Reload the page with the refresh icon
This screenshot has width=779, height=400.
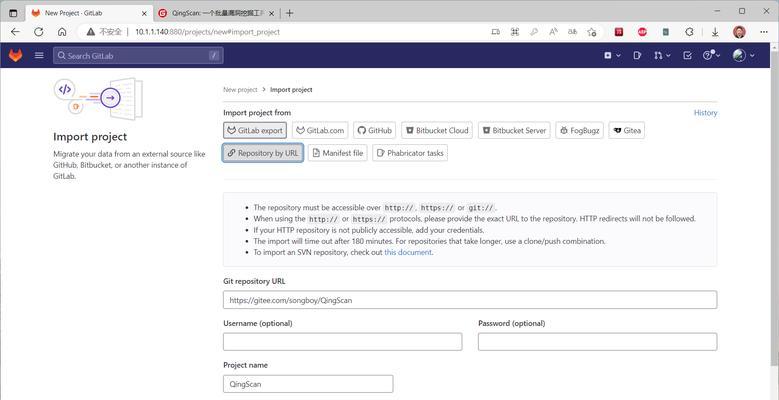point(39,32)
